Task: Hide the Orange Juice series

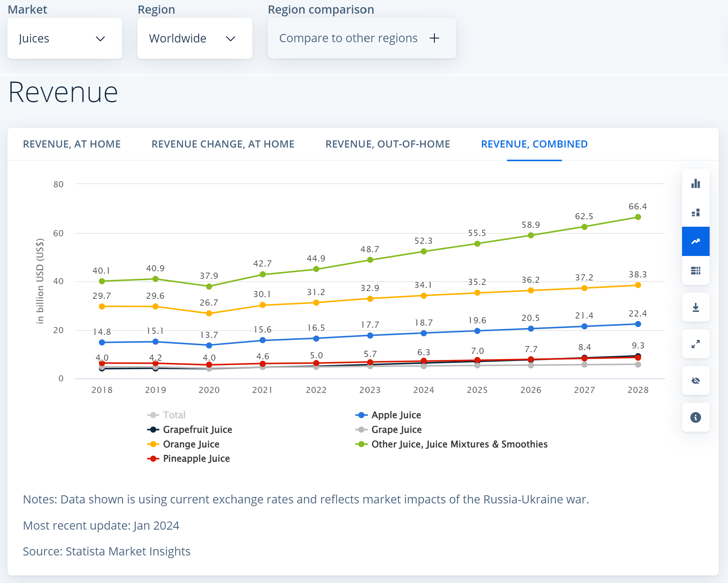Action: [x=191, y=444]
